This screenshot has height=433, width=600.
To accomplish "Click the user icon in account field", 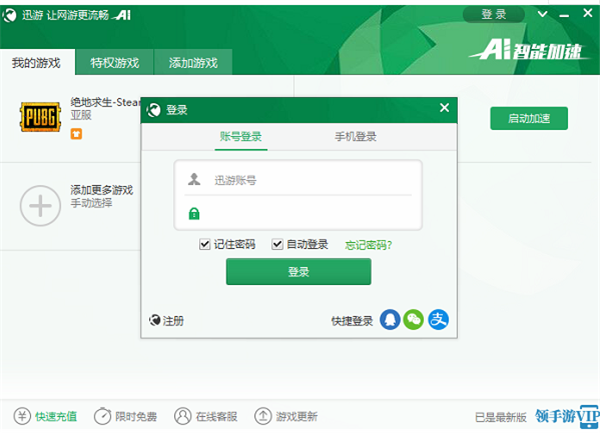I will (x=194, y=179).
